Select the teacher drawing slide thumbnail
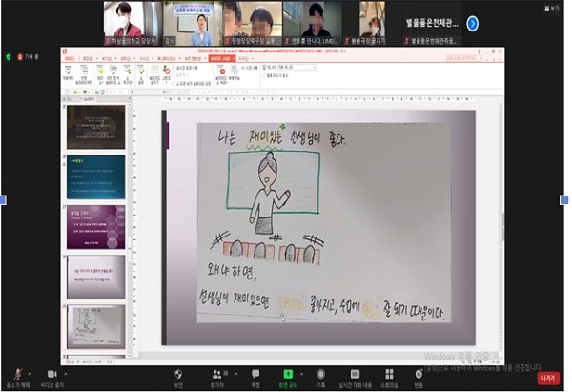Viewport: 572px width, 392px height. (x=96, y=326)
